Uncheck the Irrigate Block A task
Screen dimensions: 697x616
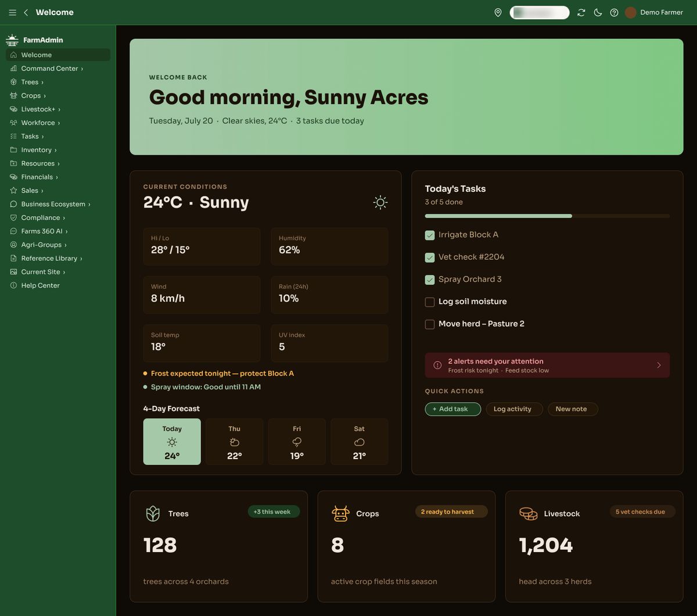(430, 235)
